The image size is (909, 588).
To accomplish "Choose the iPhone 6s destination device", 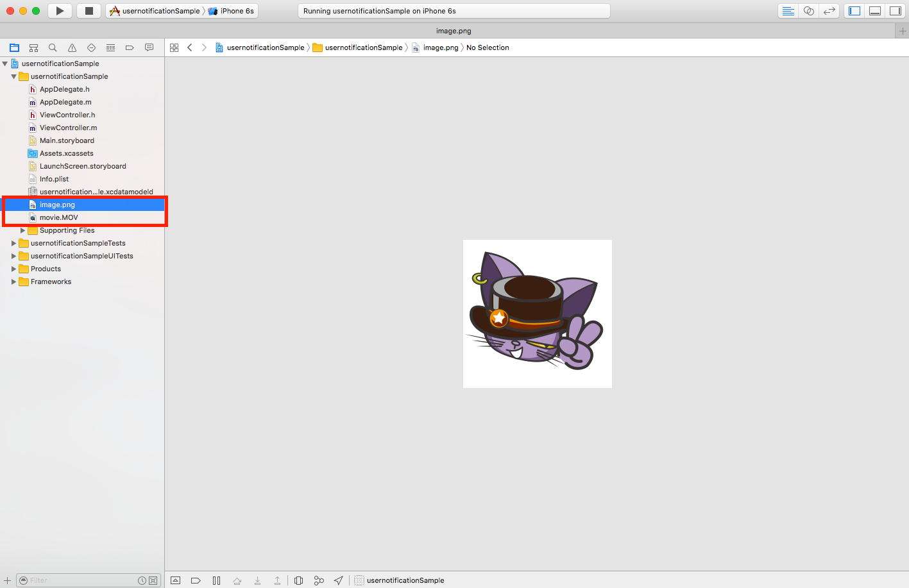I will point(231,11).
